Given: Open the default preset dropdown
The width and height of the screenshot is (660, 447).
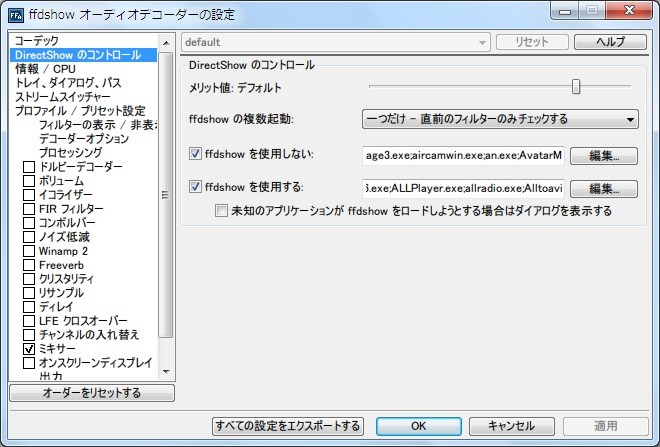Looking at the screenshot, I should click(335, 42).
